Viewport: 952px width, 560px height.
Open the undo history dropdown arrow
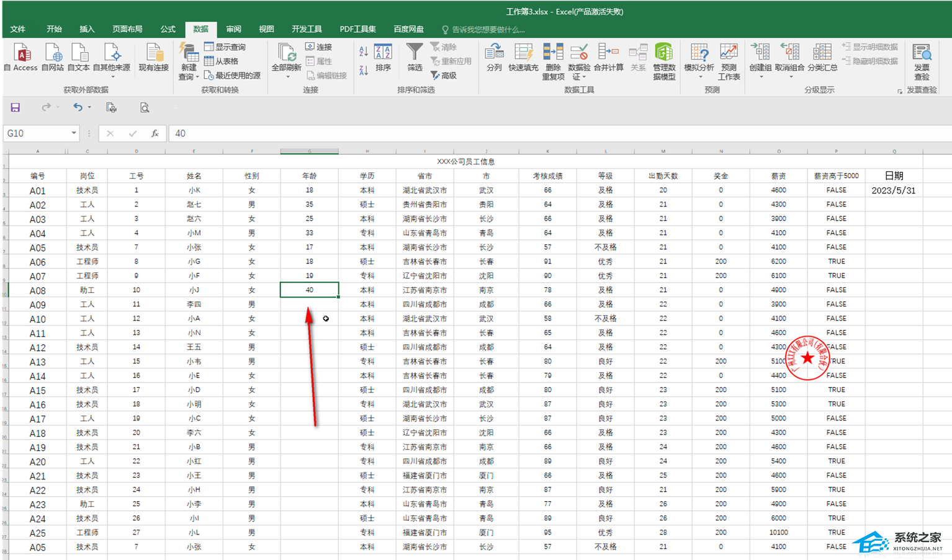[x=89, y=107]
